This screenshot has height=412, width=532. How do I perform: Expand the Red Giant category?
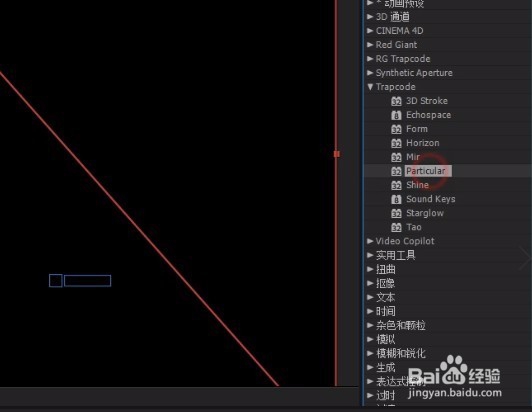click(370, 44)
